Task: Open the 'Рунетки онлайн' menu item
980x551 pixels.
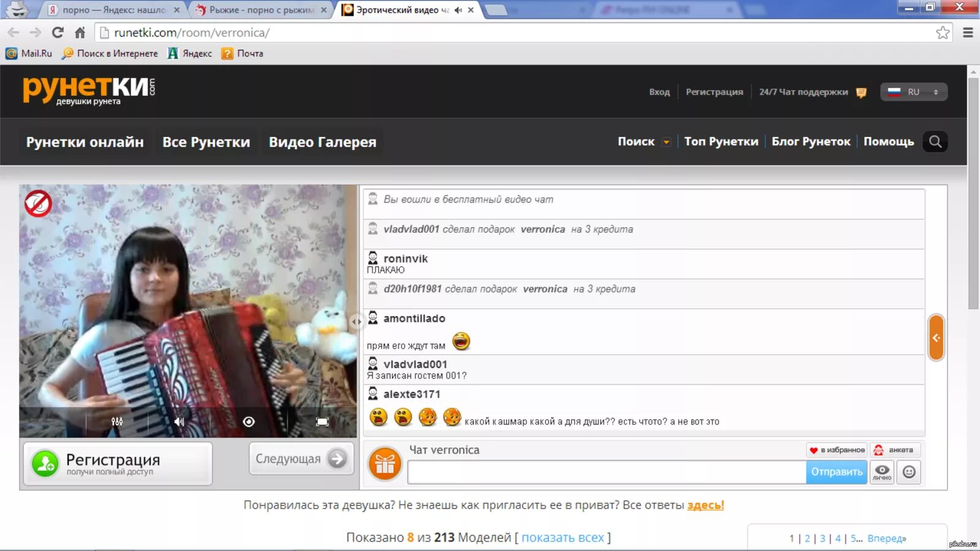Action: (85, 142)
